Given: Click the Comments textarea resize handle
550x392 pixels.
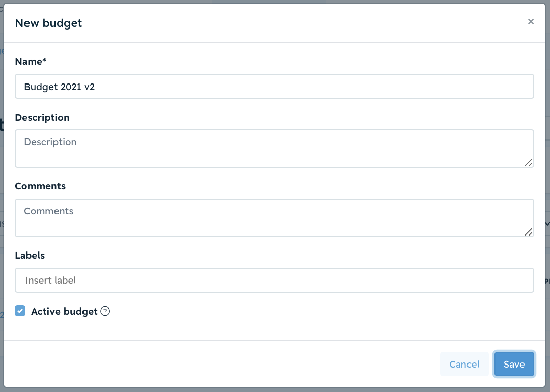Looking at the screenshot, I should [529, 232].
